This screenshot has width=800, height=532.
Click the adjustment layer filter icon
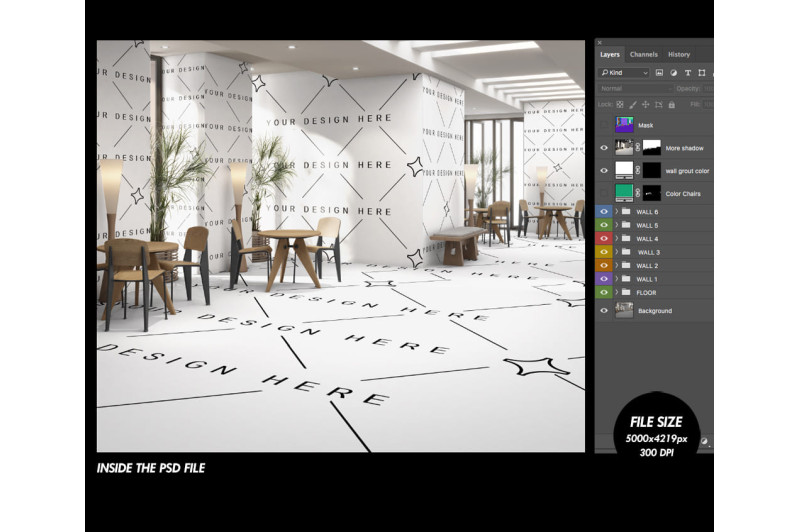tap(674, 73)
